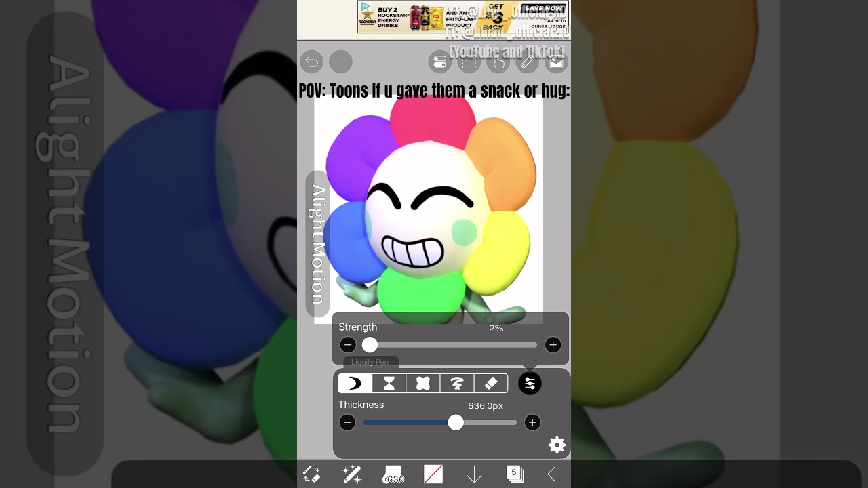868x488 pixels.
Task: Open the magic wand tool selector
Action: point(352,474)
